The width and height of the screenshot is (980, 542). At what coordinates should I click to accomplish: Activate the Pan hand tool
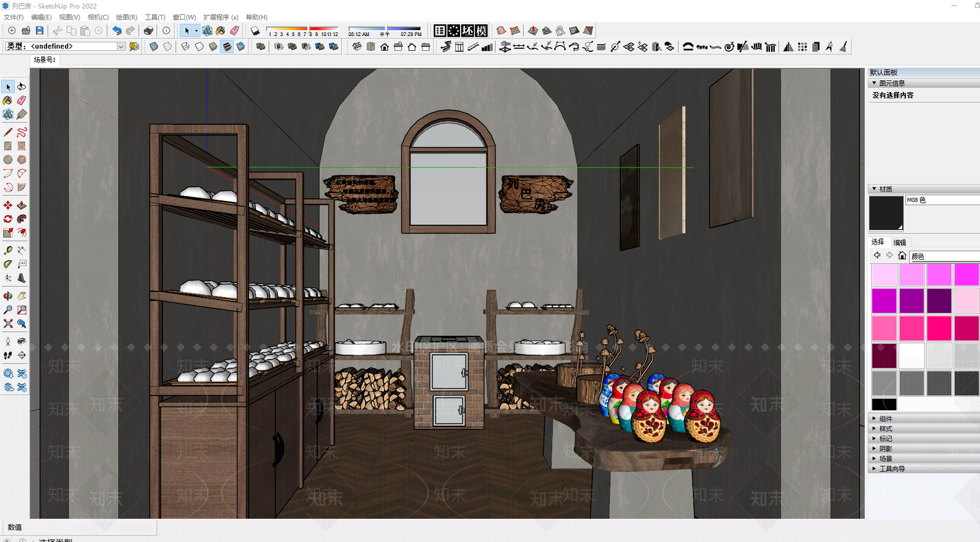(x=21, y=296)
